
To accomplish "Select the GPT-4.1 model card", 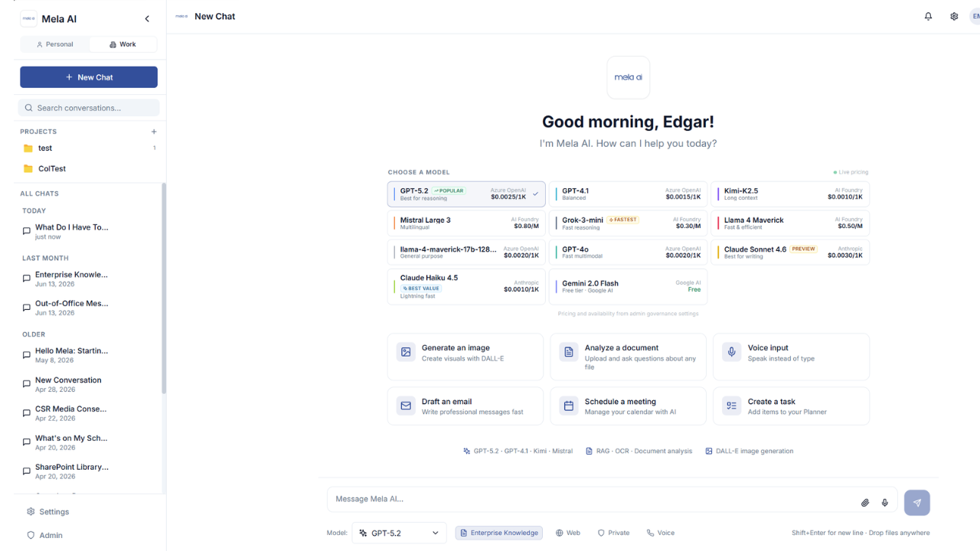I will click(x=629, y=194).
